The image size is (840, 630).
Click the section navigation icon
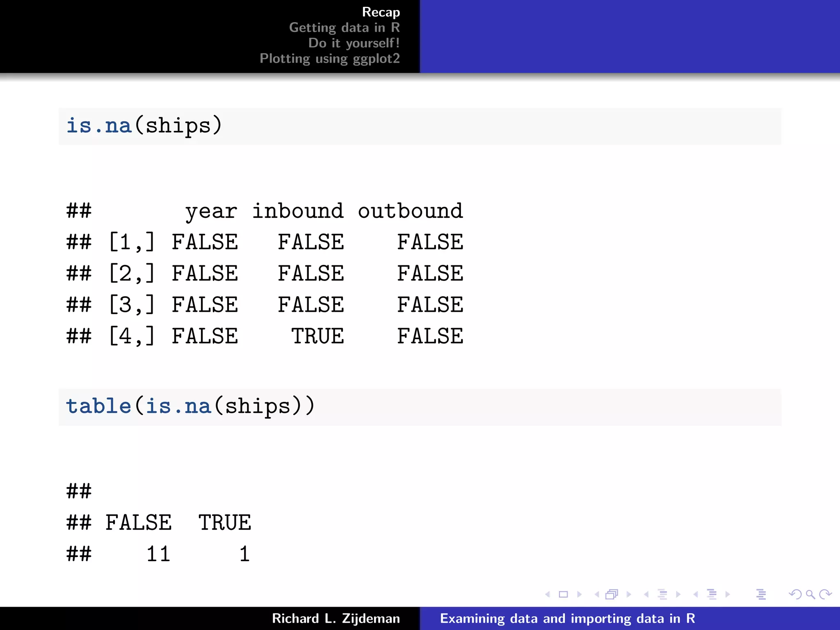[712, 594]
